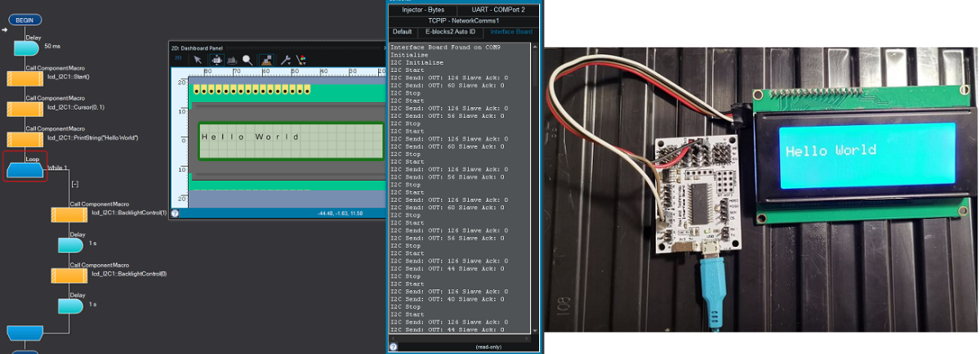Open help icon at console panel bottom
980x354 pixels.
(x=393, y=347)
